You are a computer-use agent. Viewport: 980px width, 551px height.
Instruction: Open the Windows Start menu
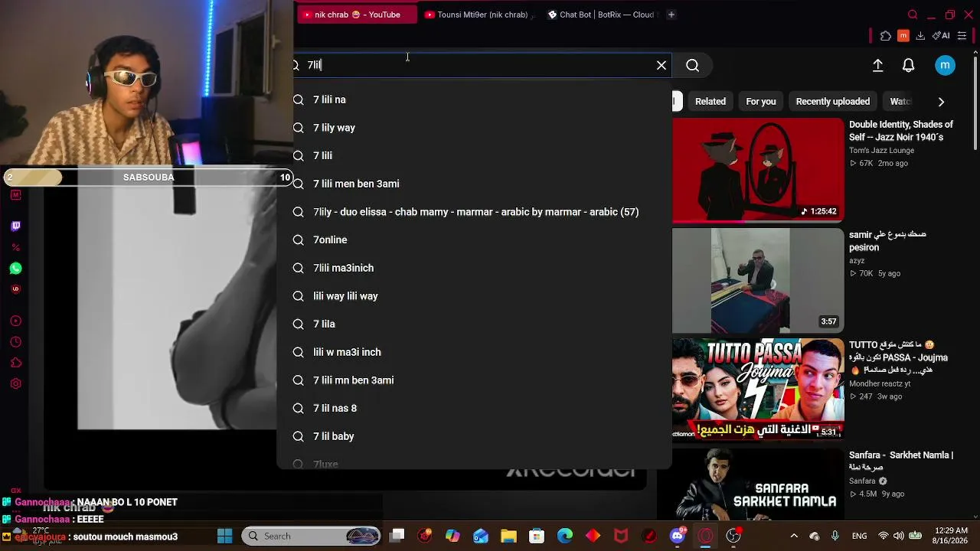coord(224,536)
